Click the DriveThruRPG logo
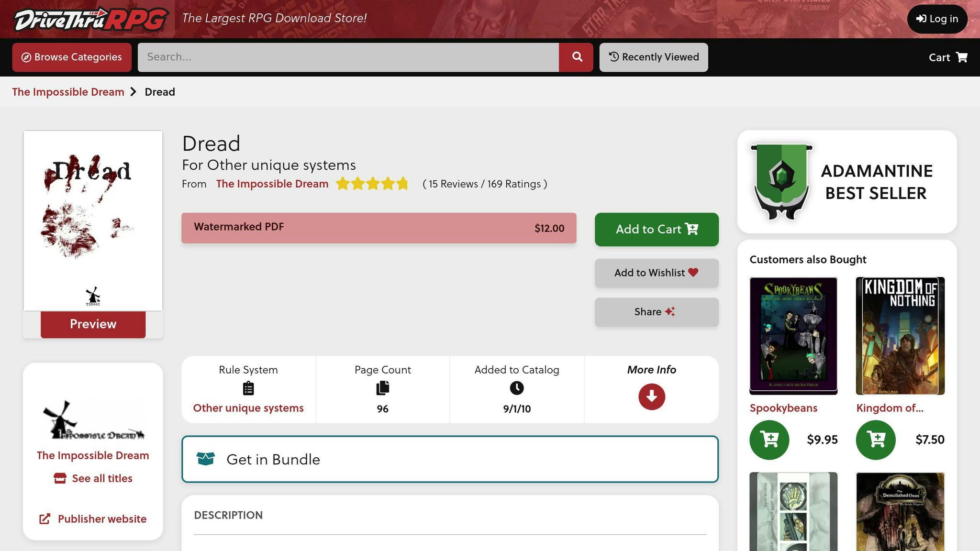 click(91, 19)
